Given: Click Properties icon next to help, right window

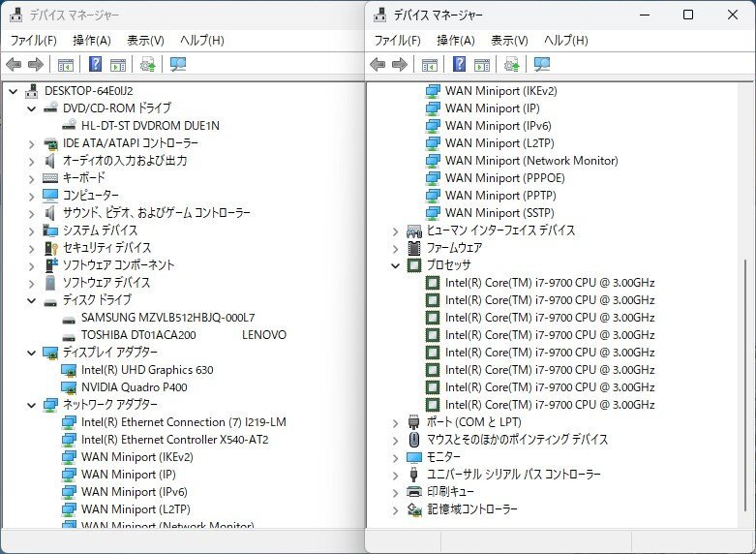Looking at the screenshot, I should [482, 64].
